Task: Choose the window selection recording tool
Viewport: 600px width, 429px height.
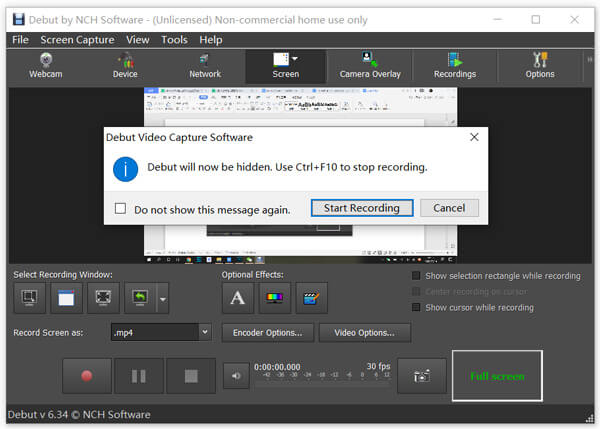Action: [x=66, y=298]
